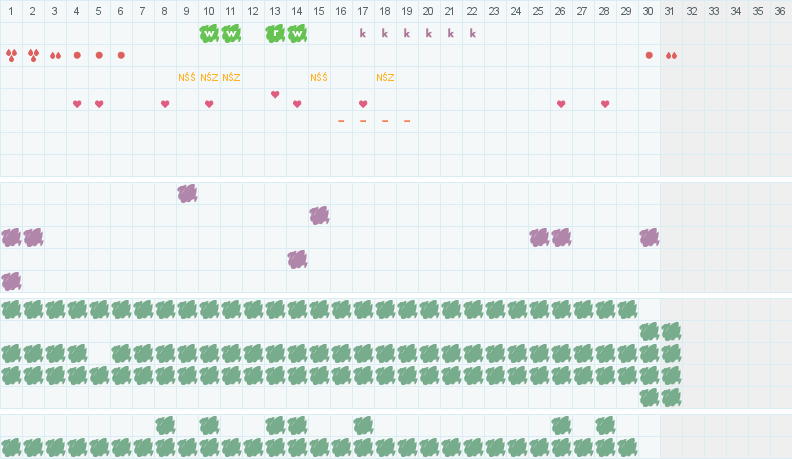Select the green 'w' marker on day 10
This screenshot has height=459, width=792.
[209, 34]
